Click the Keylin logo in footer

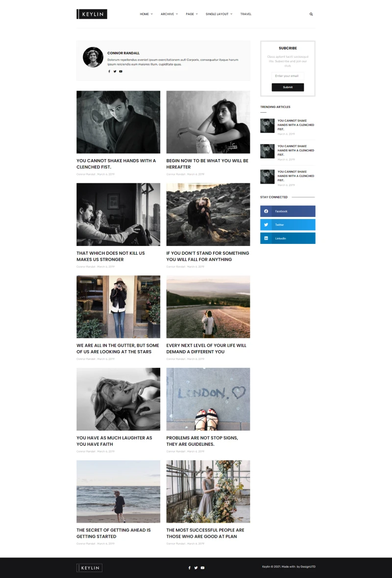point(89,568)
